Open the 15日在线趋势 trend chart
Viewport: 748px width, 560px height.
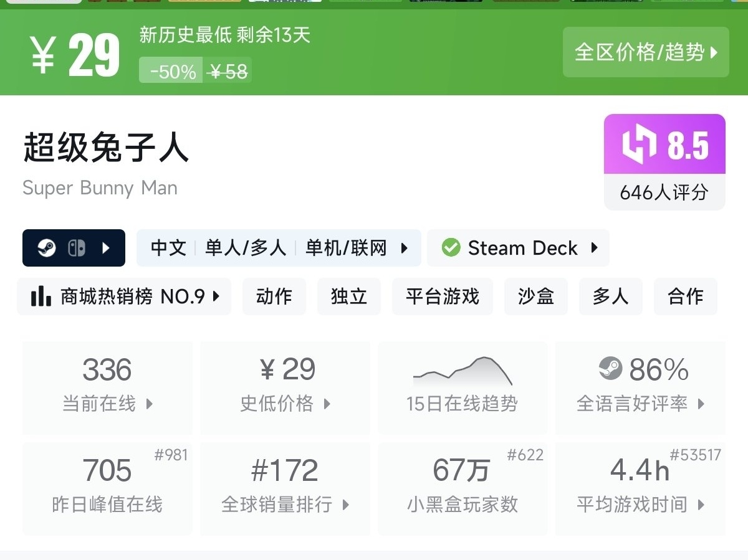[x=462, y=386]
